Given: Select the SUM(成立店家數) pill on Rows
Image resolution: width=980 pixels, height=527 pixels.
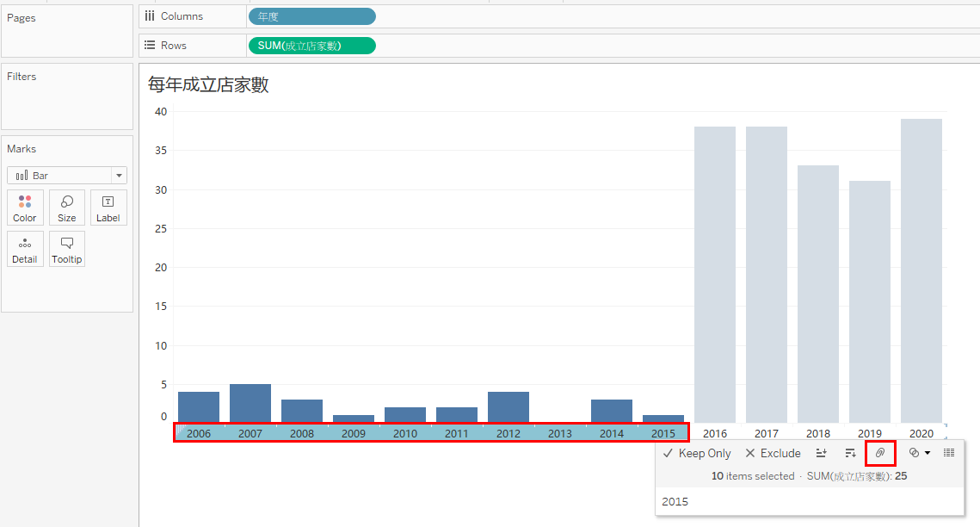Looking at the screenshot, I should tap(311, 45).
